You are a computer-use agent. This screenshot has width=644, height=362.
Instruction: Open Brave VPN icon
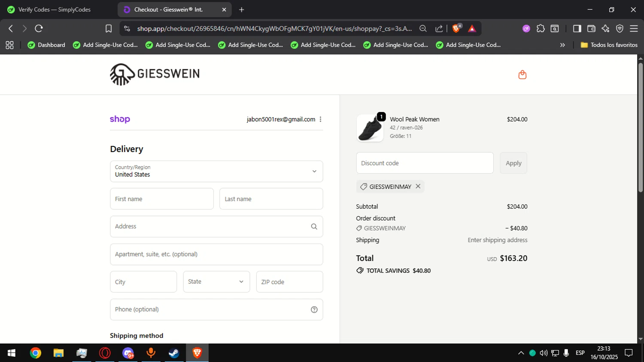[x=620, y=28]
